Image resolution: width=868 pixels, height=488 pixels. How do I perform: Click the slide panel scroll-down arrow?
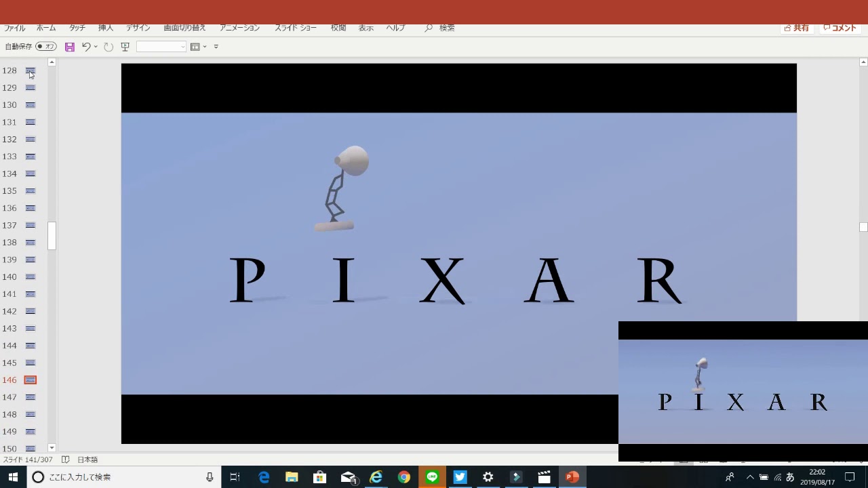point(52,448)
